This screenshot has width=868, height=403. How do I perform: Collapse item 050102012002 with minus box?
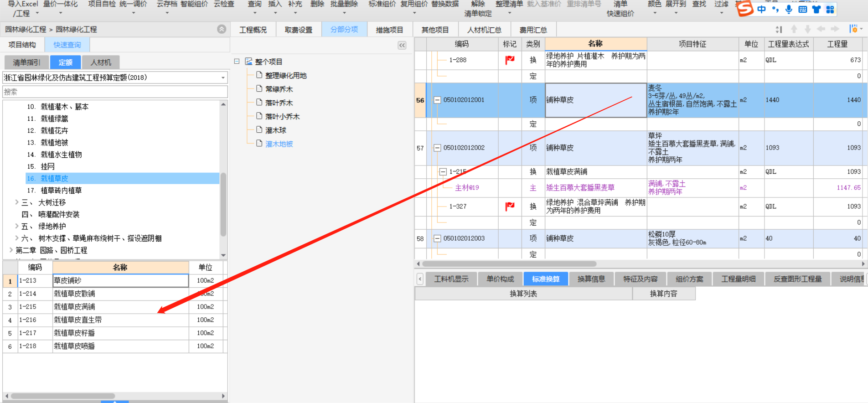437,148
